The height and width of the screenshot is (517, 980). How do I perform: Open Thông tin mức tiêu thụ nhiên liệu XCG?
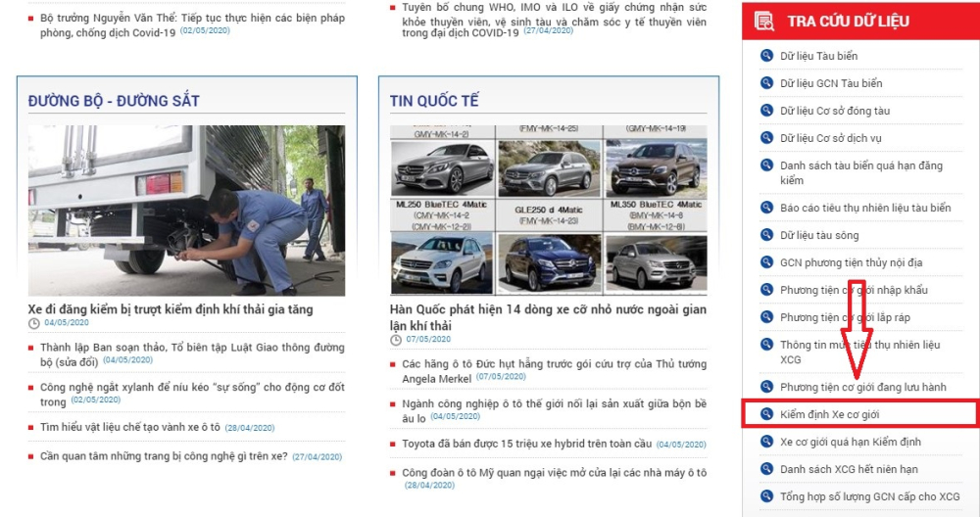[x=860, y=352]
